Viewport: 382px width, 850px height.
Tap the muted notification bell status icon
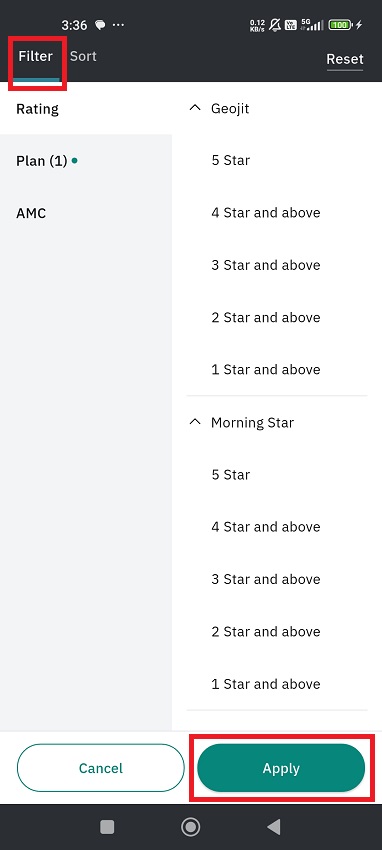point(275,24)
